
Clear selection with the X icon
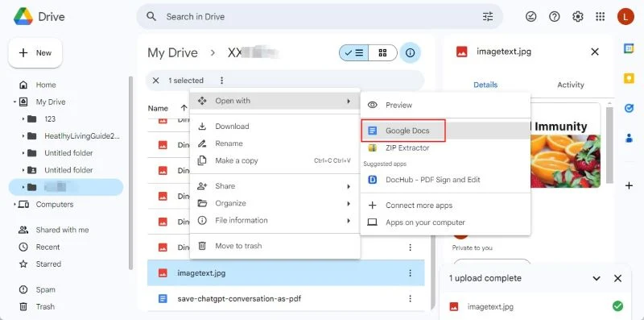(155, 81)
